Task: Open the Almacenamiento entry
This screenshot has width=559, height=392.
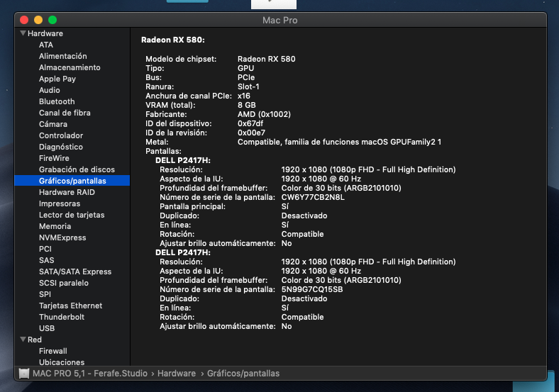Action: (70, 67)
